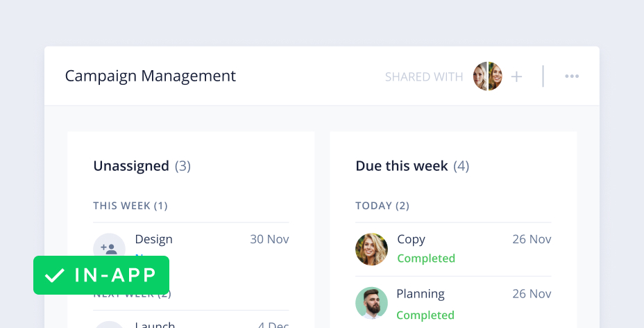This screenshot has width=644, height=328.
Task: Click the bearded man avatar beside Planning
Action: coord(371,303)
